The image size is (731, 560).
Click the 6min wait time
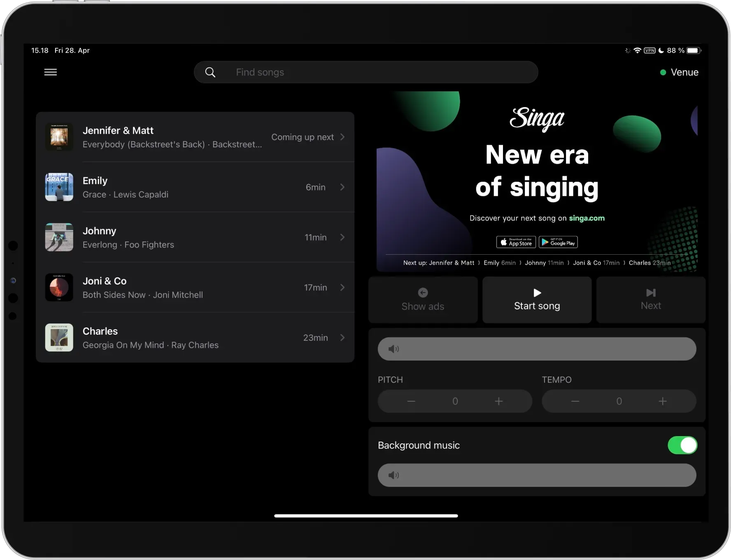point(316,187)
